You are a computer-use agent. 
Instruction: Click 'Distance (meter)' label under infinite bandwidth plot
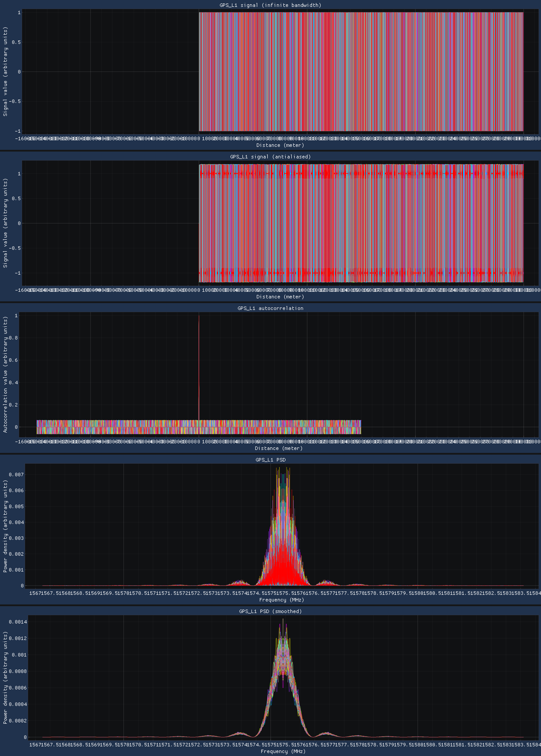280,145
